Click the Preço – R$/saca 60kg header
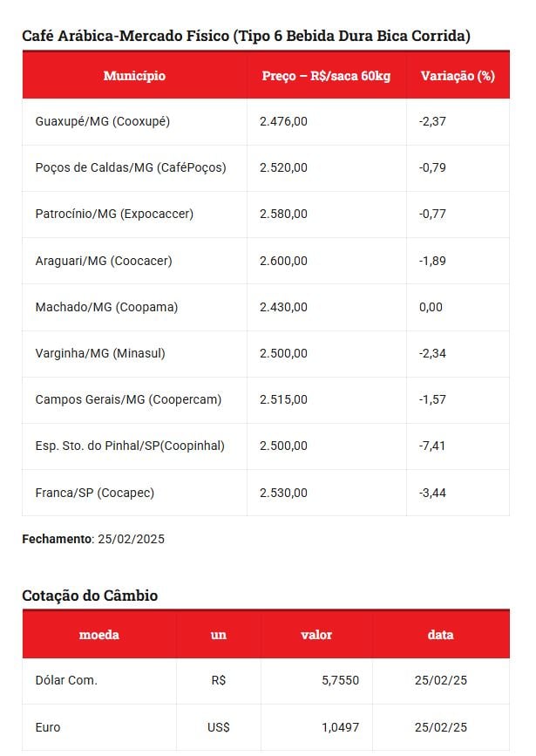This screenshot has height=756, width=536. click(x=326, y=76)
